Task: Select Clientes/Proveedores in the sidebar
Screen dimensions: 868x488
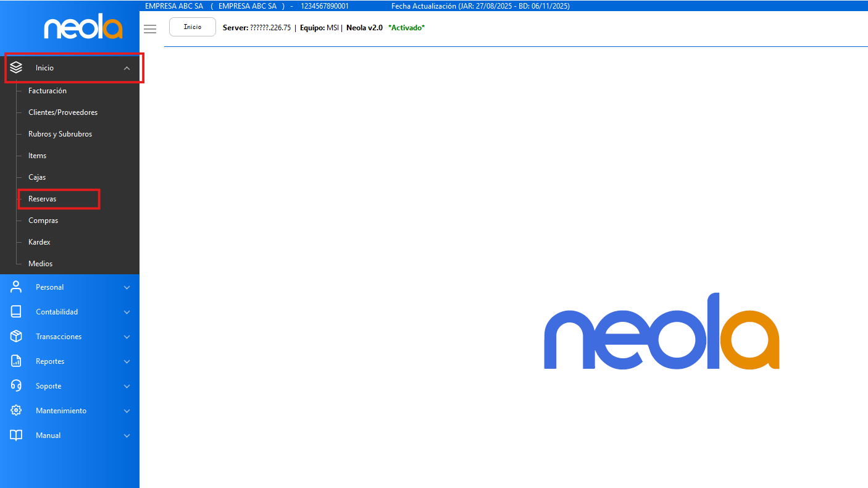Action: coord(63,112)
